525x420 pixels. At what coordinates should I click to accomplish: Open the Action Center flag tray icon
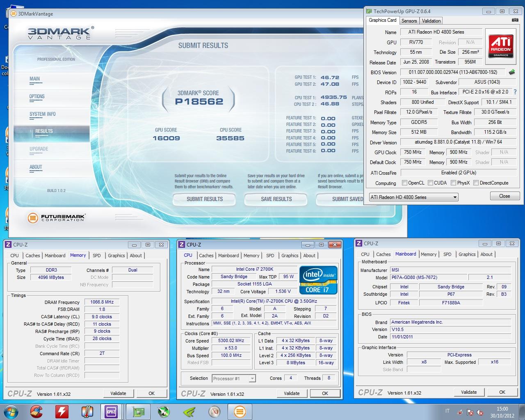pyautogui.click(x=470, y=412)
